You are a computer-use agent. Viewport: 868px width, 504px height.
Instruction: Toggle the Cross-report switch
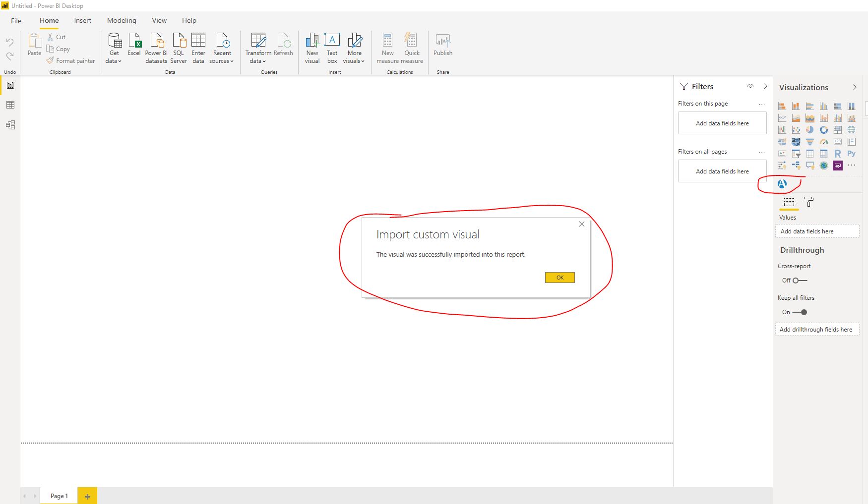800,280
